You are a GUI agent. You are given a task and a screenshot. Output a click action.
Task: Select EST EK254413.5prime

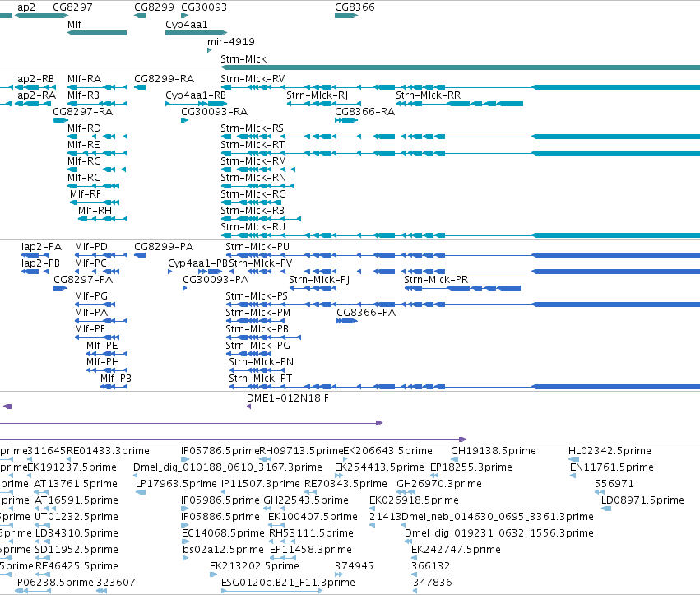coord(379,467)
